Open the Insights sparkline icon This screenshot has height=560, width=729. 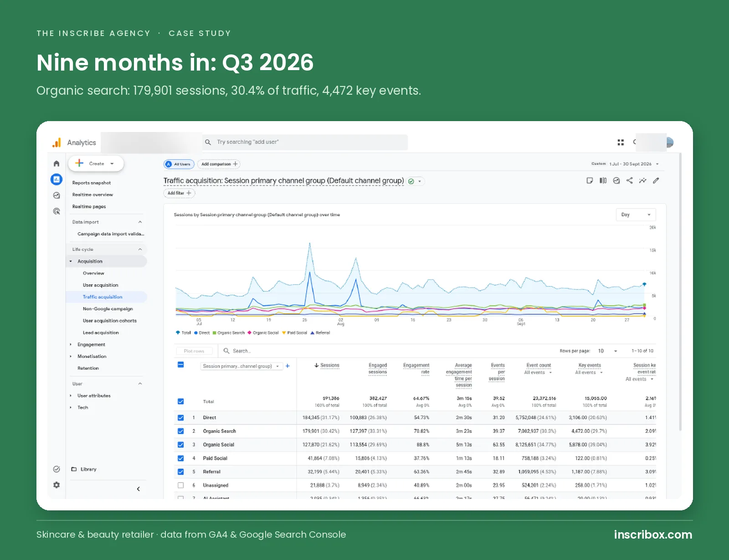[642, 181]
